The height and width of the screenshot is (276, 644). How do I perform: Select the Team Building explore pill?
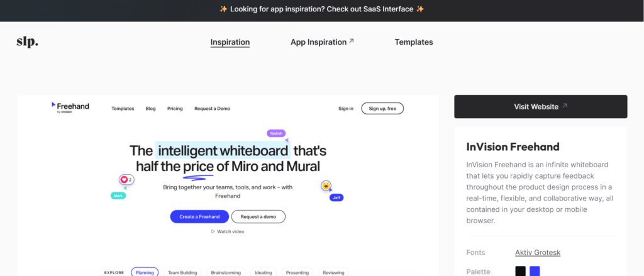click(182, 272)
